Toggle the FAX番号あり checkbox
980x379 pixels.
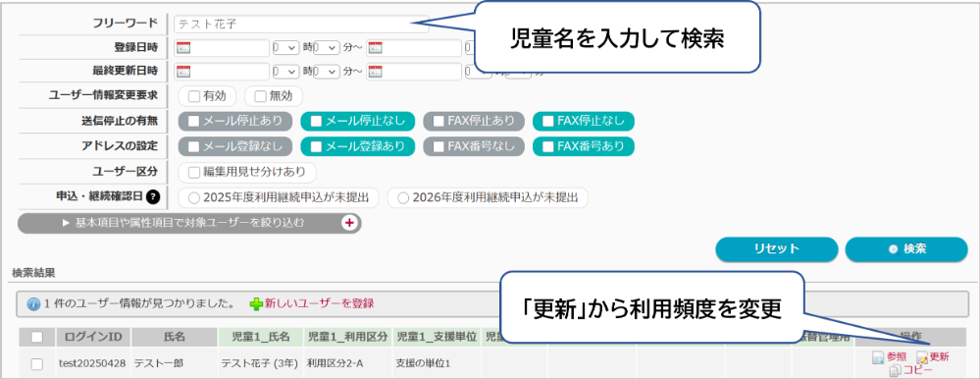point(548,146)
